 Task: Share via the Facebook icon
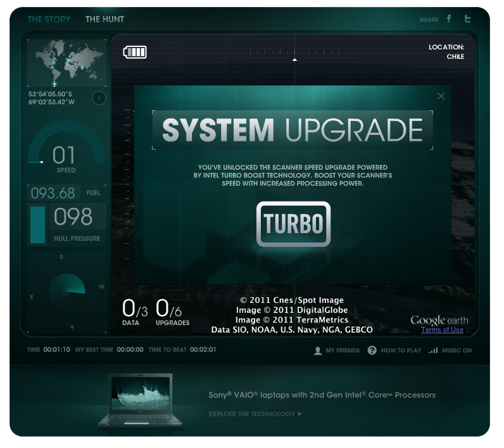point(449,19)
